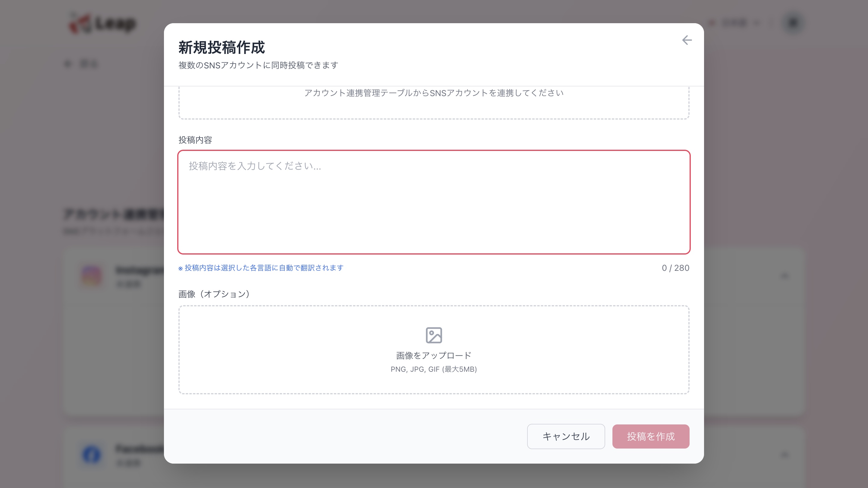The image size is (868, 488).
Task: Click the Instagram icon on the account card
Action: [x=92, y=276]
